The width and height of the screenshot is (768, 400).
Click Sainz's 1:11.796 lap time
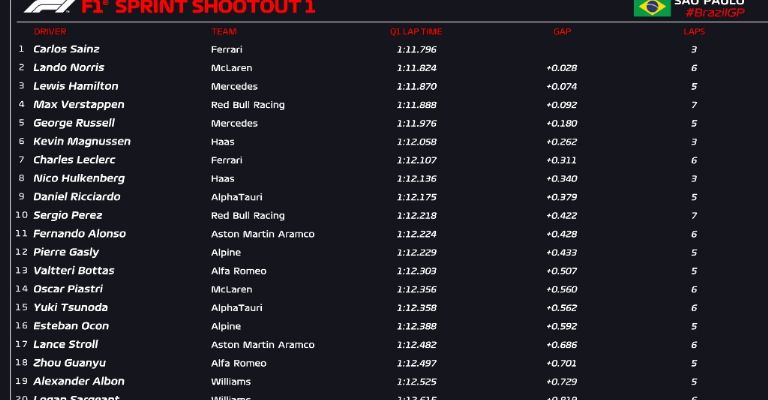[416, 49]
